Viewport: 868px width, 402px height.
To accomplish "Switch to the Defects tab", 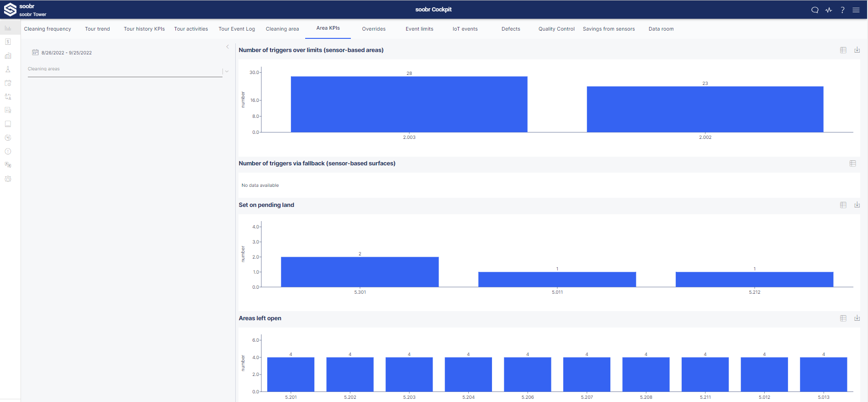I will pos(511,29).
